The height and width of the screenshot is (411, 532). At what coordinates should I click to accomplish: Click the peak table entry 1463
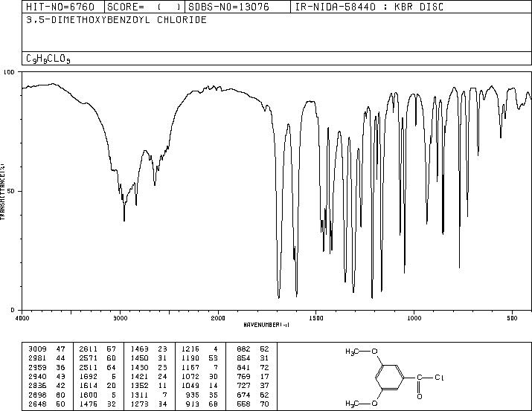point(139,349)
